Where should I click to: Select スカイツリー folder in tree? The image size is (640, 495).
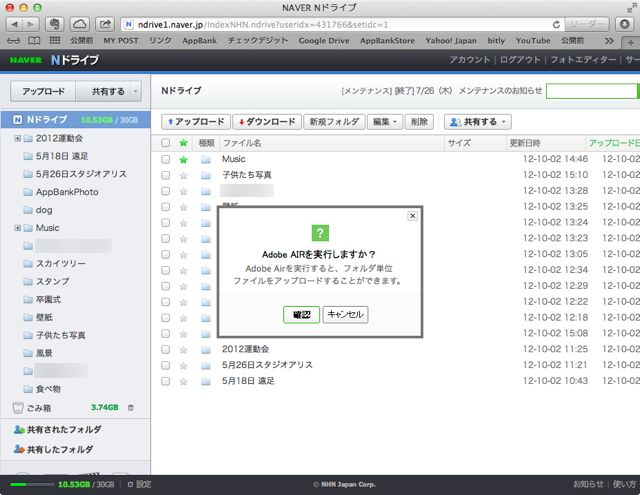[x=60, y=264]
